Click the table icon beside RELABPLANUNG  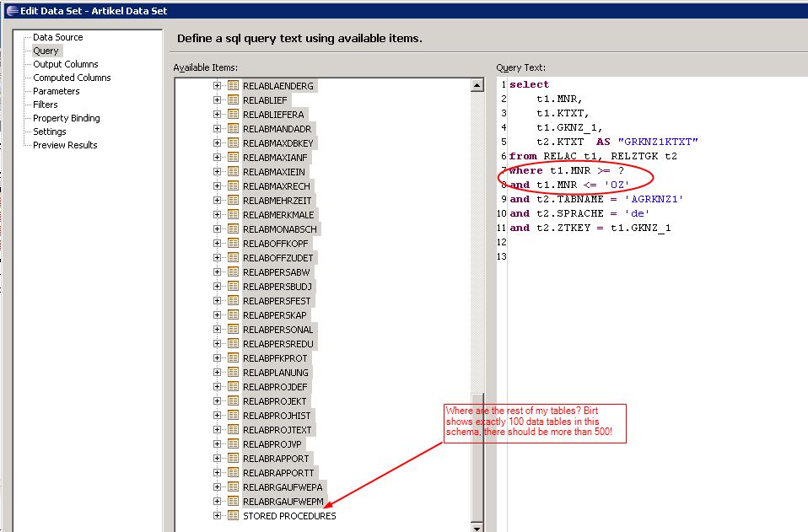[x=233, y=373]
